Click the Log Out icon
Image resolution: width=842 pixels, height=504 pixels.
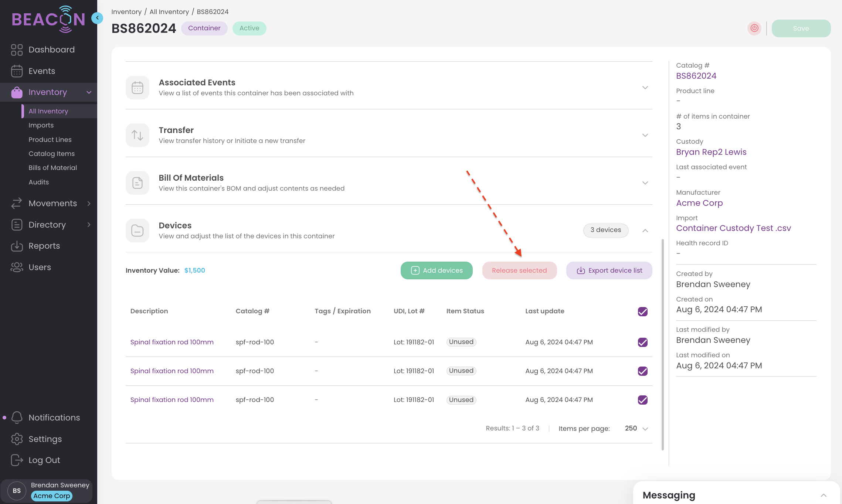17,460
